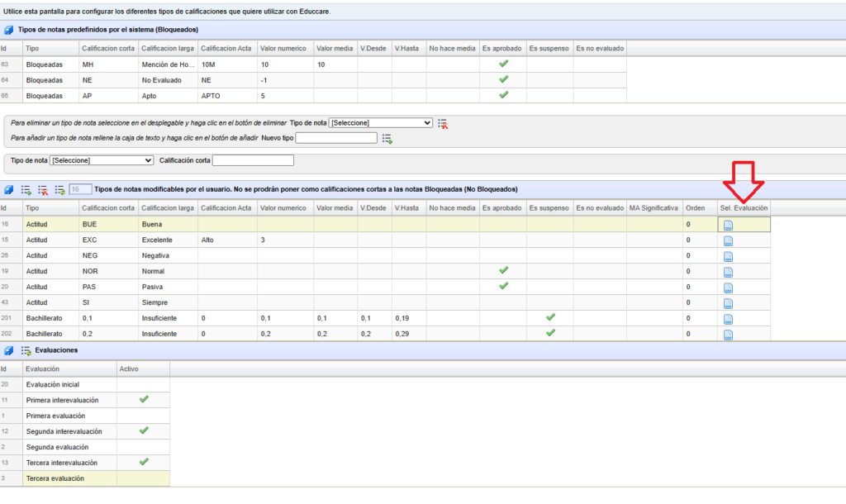
Task: Click the Nuevo tipo text field
Action: click(x=335, y=138)
